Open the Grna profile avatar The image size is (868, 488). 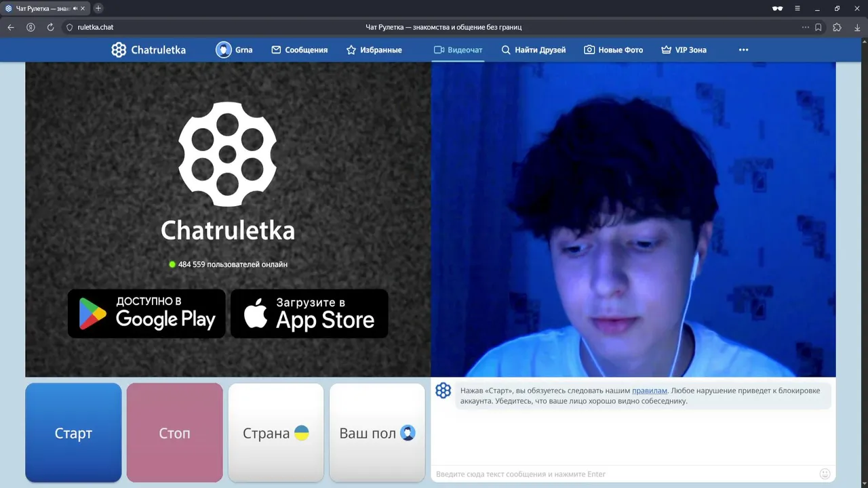(224, 49)
